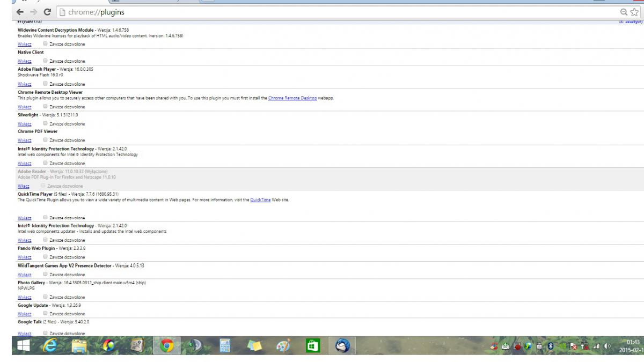Select 'WildTangent Games App V2 Presence Detector' text
This screenshot has height=362, width=644.
coord(64,265)
